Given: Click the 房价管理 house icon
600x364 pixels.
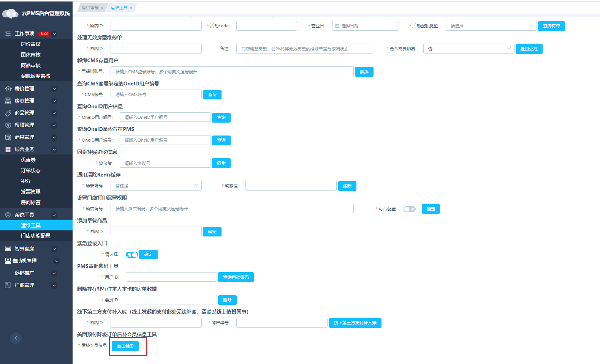Looking at the screenshot, I should coord(8,88).
